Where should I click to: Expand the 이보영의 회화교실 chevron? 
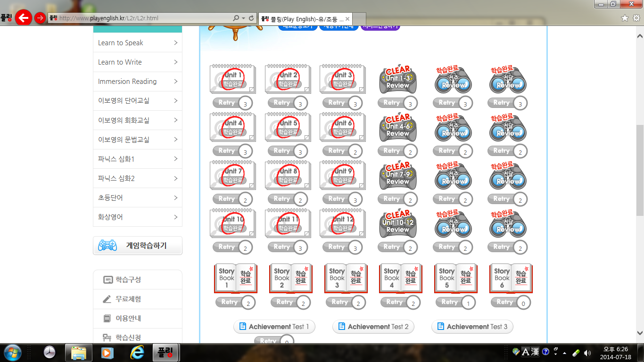pos(175,120)
